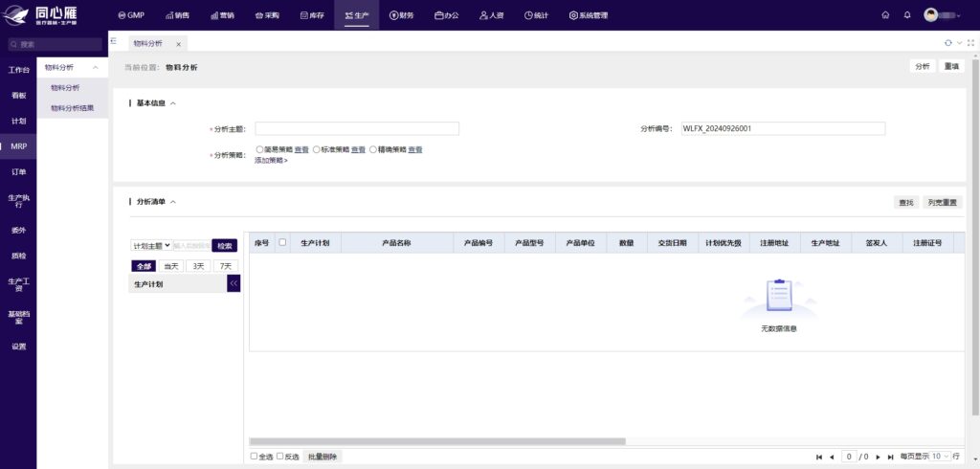This screenshot has width=980, height=469.
Task: Go to 工作台 in the left sidebar
Action: point(18,70)
